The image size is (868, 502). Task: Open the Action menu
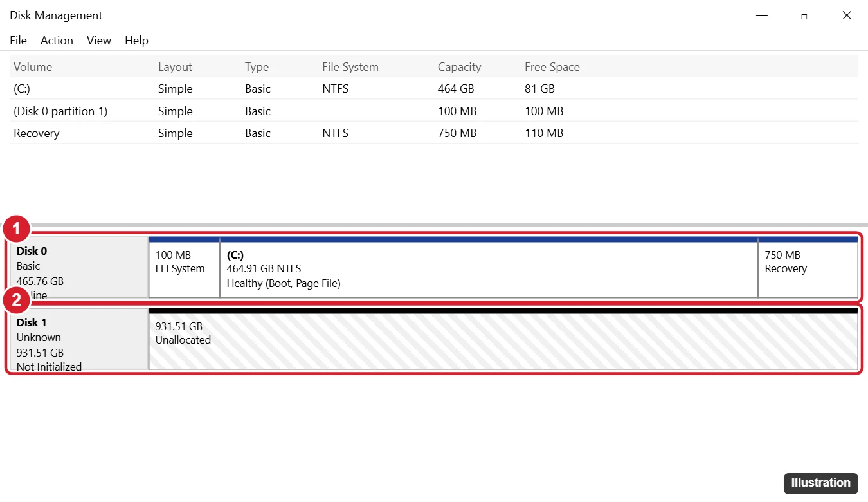[x=57, y=41]
